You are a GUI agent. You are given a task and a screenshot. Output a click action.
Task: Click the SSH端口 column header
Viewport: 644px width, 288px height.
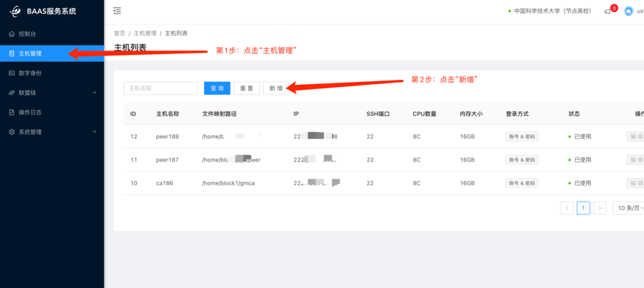coord(378,114)
